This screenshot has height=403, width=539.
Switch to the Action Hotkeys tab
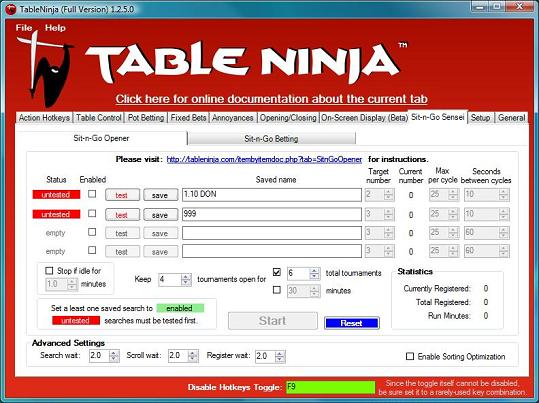click(44, 118)
